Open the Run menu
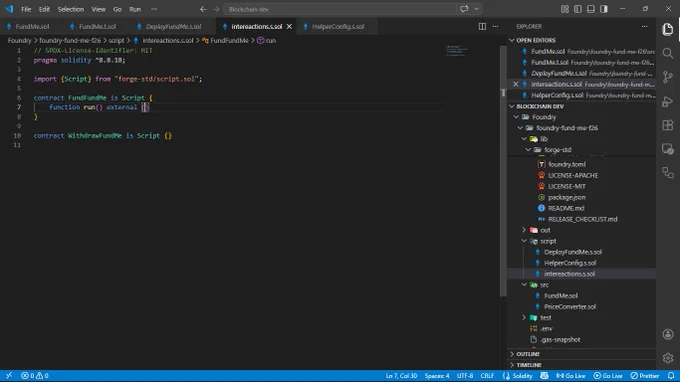 [135, 9]
